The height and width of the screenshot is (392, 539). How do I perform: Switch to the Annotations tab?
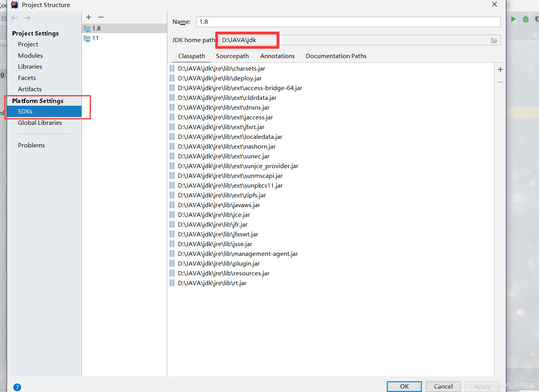coord(277,56)
